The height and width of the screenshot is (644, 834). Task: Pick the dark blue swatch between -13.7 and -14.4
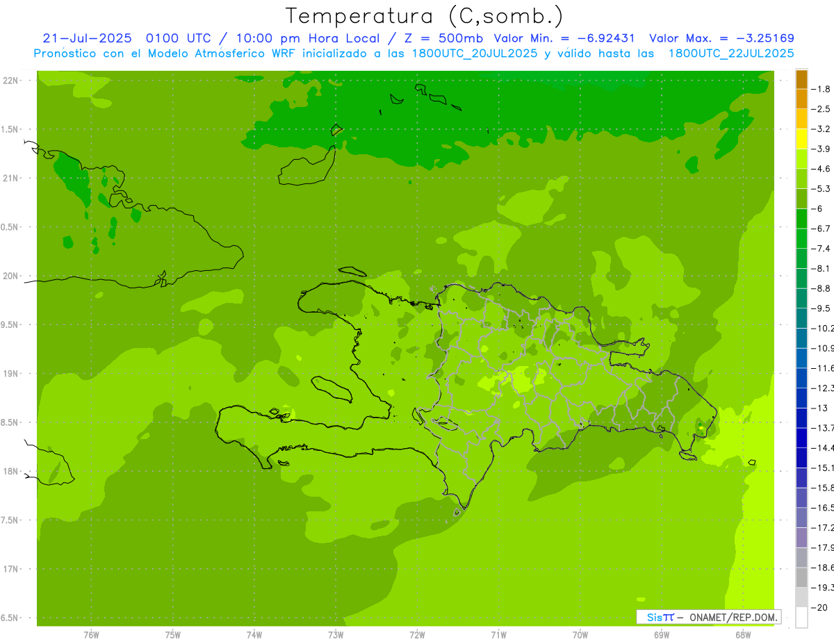(x=801, y=438)
